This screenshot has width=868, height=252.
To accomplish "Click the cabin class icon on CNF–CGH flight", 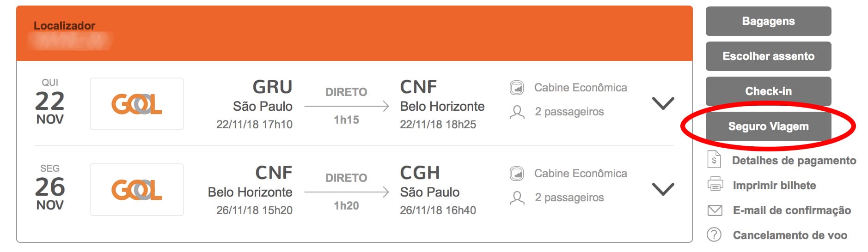I will coord(517,174).
